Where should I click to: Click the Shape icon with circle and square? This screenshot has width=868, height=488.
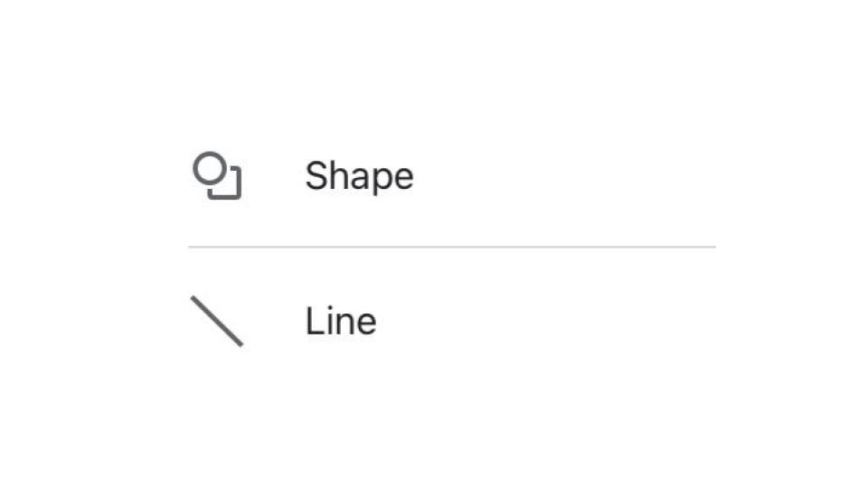217,175
